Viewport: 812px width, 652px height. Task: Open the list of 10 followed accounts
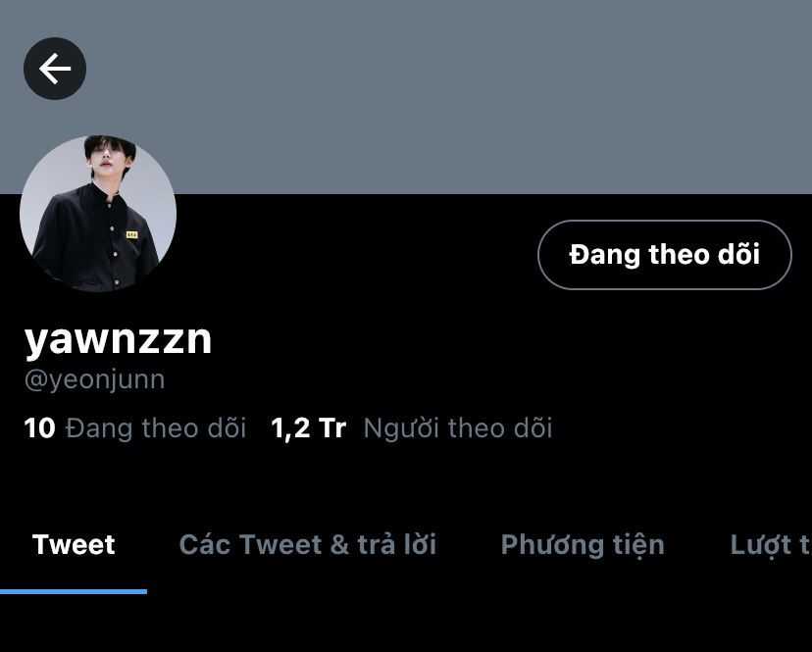tap(134, 428)
